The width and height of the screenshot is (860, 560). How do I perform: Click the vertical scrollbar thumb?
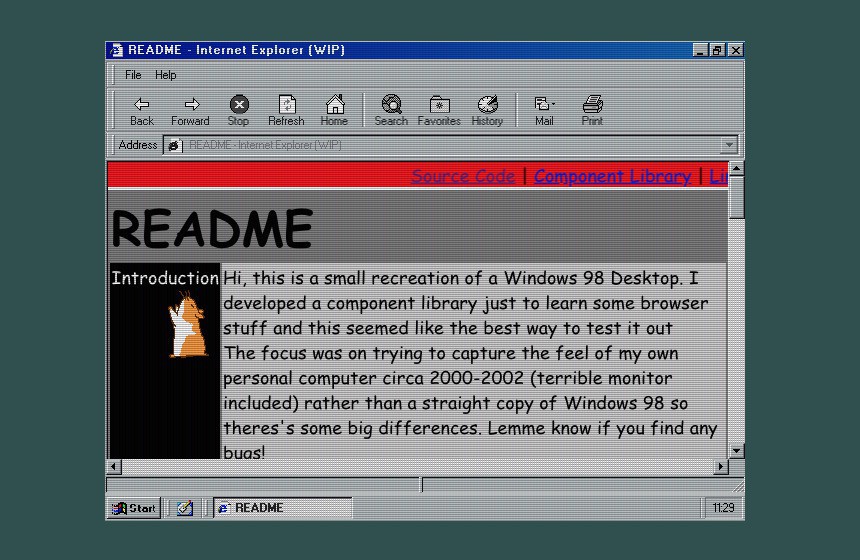pos(737,197)
